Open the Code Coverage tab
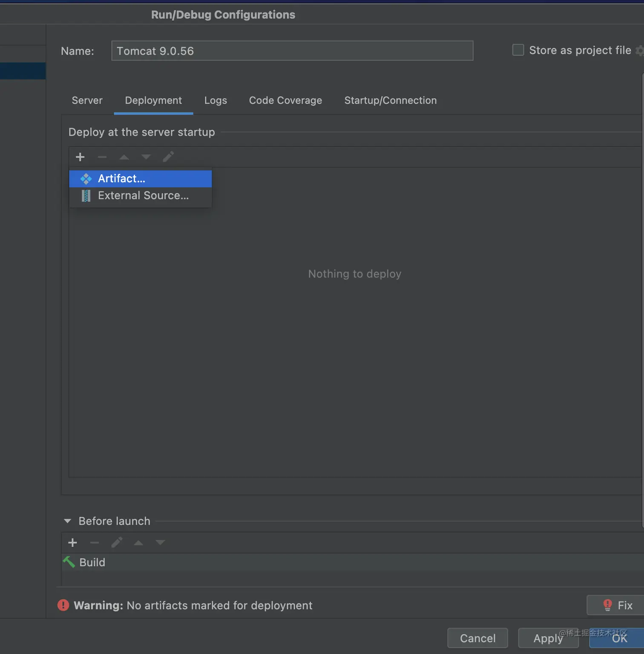Viewport: 644px width, 654px height. click(x=285, y=100)
